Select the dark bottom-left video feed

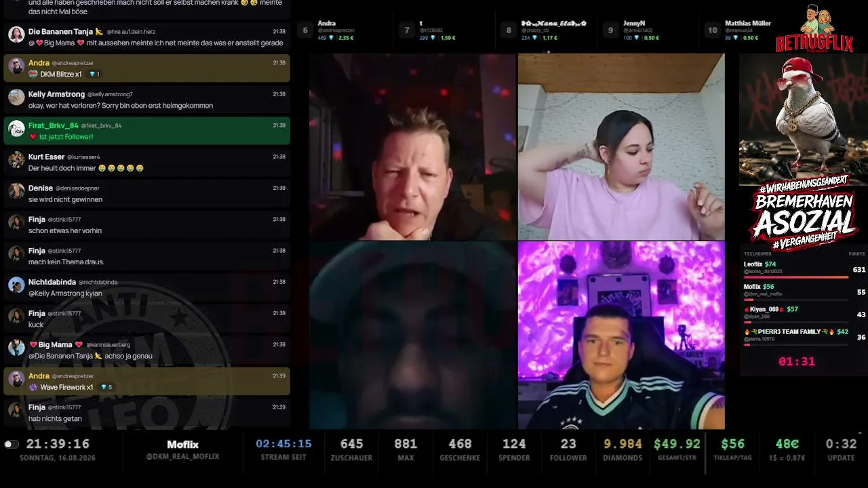[x=412, y=335]
